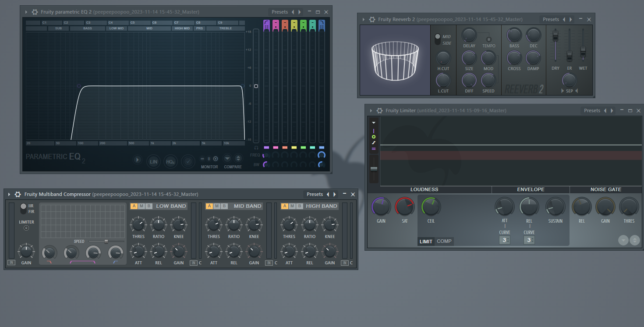Select the yellow band 4 type icon in EQ
Screen dimensions: 644x327
294,25
